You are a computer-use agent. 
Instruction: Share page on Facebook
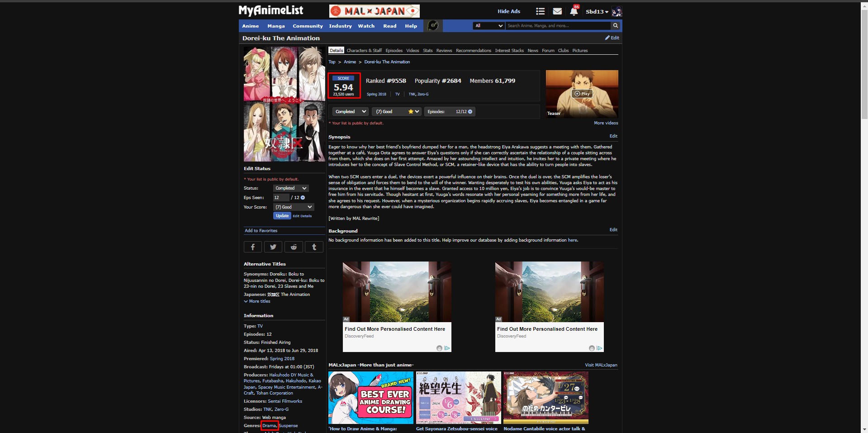point(253,247)
